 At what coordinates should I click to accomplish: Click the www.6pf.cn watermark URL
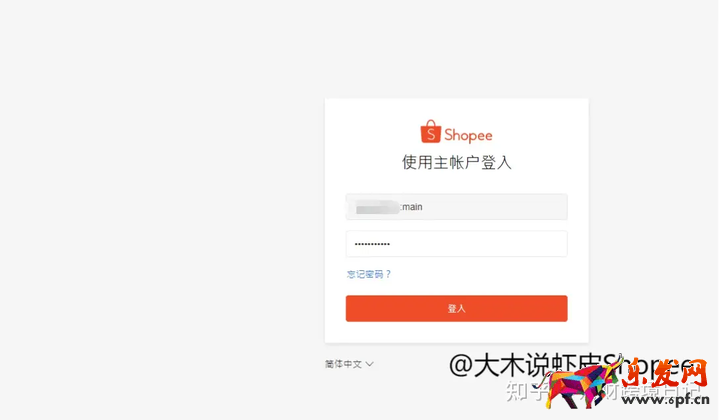coord(665,400)
